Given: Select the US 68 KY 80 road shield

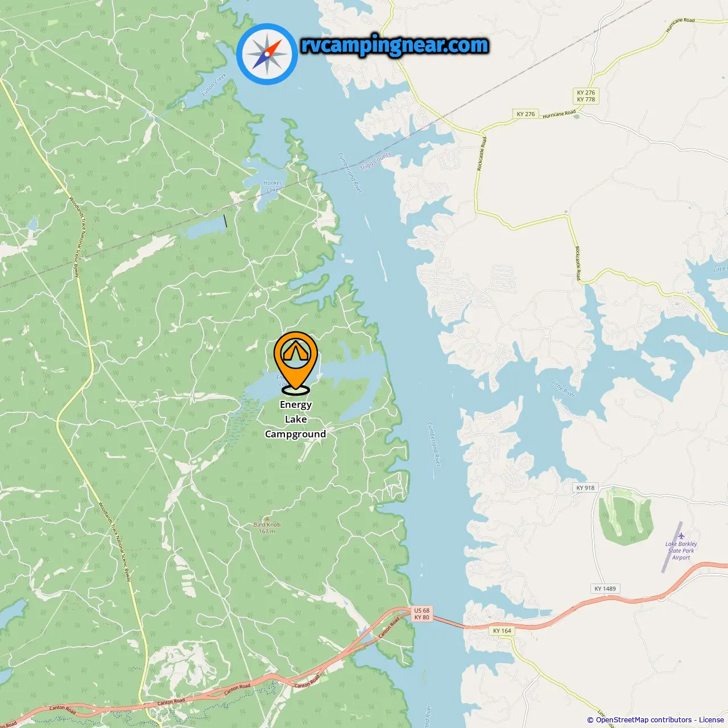Looking at the screenshot, I should click(422, 614).
